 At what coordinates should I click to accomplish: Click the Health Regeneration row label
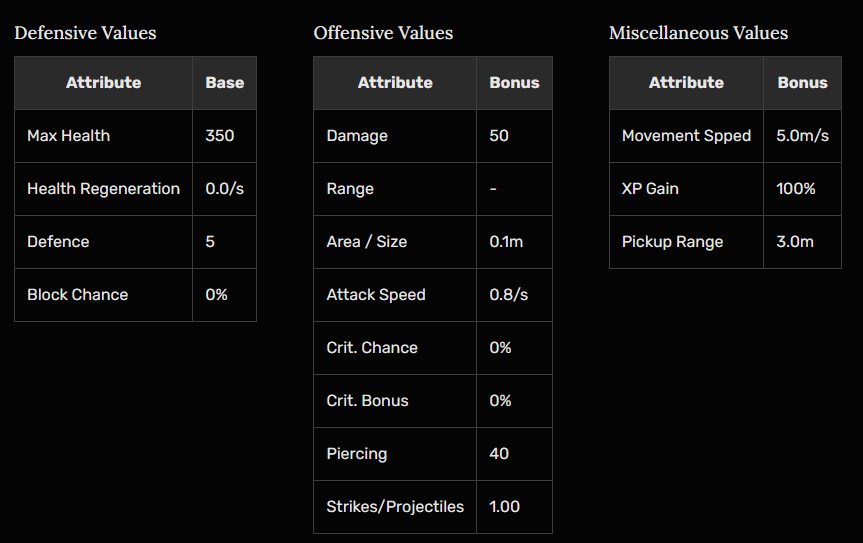[x=103, y=189]
